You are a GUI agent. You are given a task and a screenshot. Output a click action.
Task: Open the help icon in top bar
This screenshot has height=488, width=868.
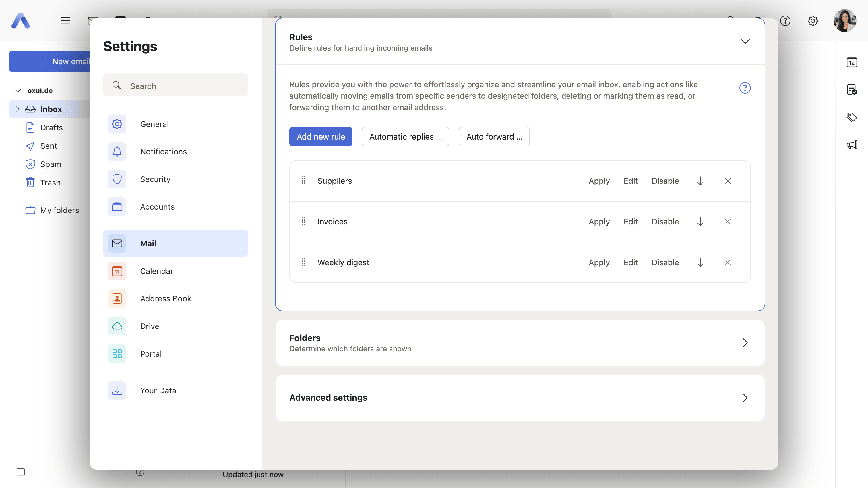point(785,21)
